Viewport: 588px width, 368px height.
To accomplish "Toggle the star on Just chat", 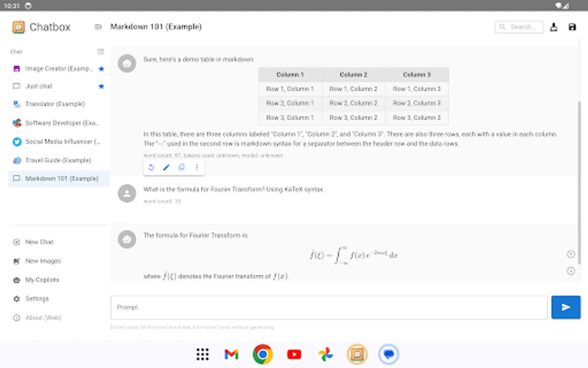I will pyautogui.click(x=101, y=86).
